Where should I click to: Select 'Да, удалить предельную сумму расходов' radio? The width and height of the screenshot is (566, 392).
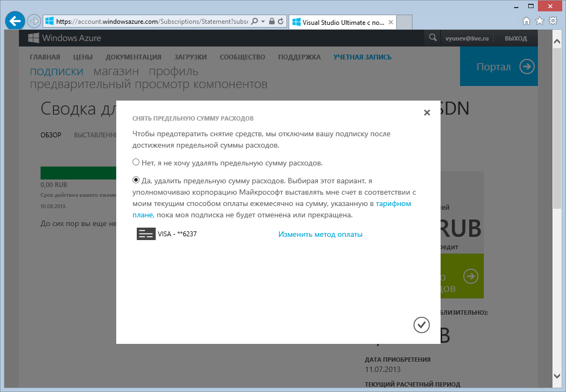pyautogui.click(x=136, y=180)
